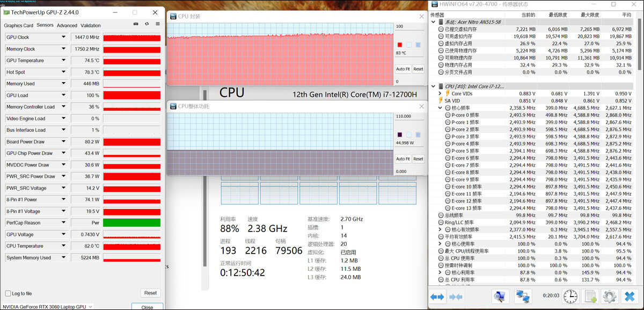Click the GPU-Z screenshot camera icon
This screenshot has width=644, height=310.
136,24
